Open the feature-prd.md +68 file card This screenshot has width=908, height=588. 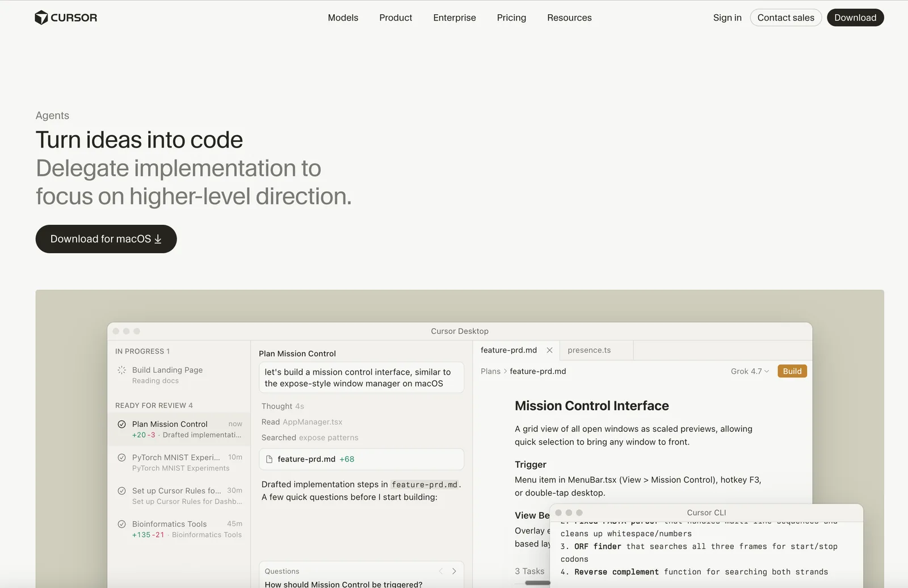point(361,459)
